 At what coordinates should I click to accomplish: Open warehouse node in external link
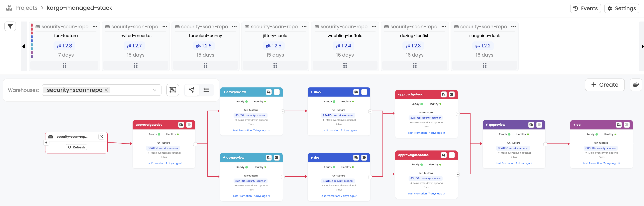(101, 136)
